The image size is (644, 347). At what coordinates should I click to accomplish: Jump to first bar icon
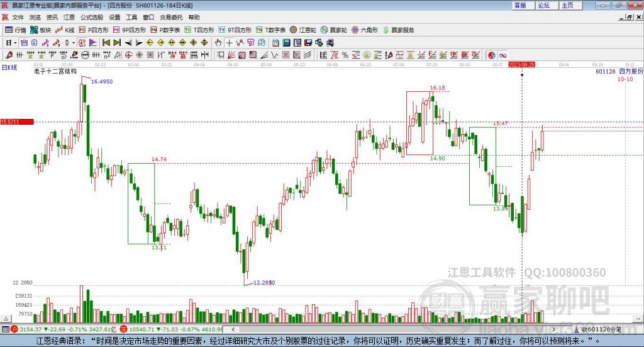tap(106, 43)
